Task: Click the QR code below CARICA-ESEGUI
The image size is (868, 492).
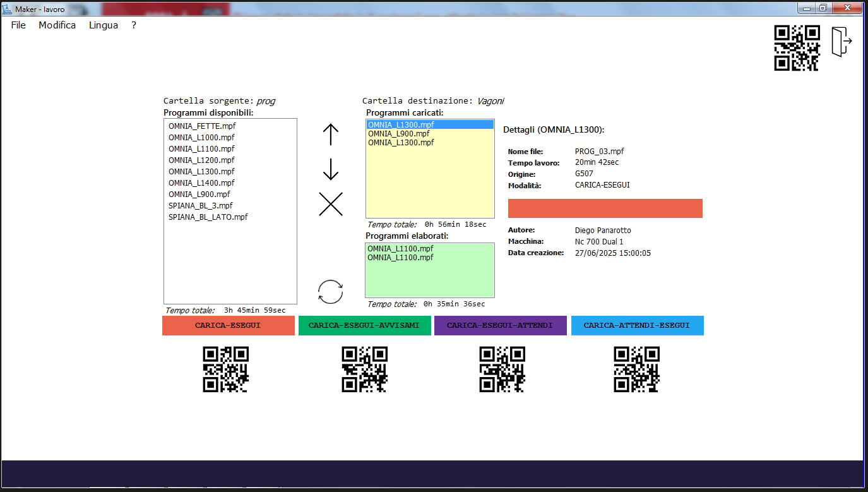Action: click(x=225, y=369)
